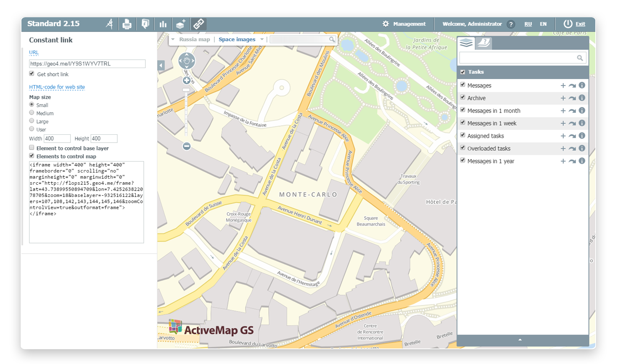Collapse layers panel using bottom arrow
This screenshot has width=618, height=364.
pyautogui.click(x=520, y=340)
